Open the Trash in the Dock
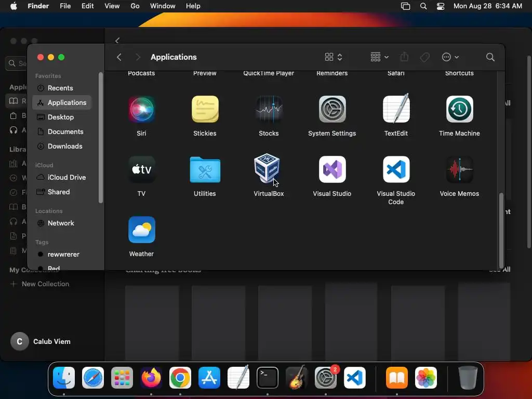This screenshot has width=532, height=399. [x=468, y=378]
